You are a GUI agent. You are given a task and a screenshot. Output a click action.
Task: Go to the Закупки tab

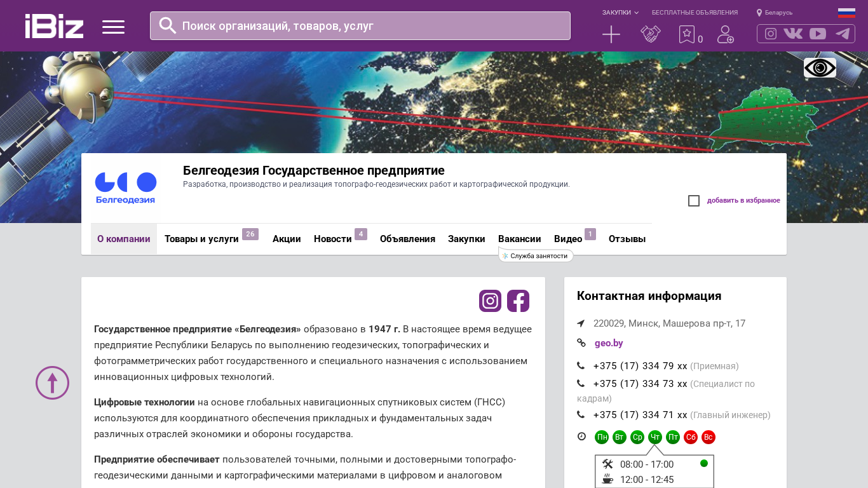pos(466,239)
